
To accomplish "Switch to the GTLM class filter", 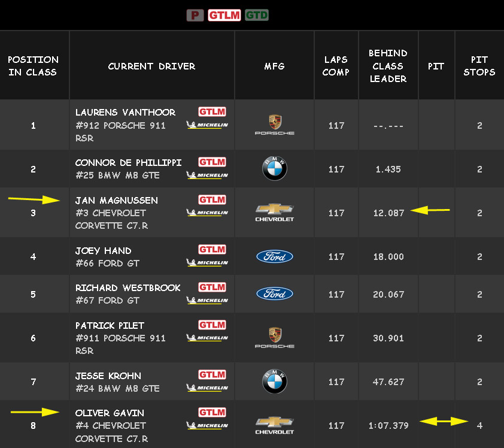I will coord(224,15).
